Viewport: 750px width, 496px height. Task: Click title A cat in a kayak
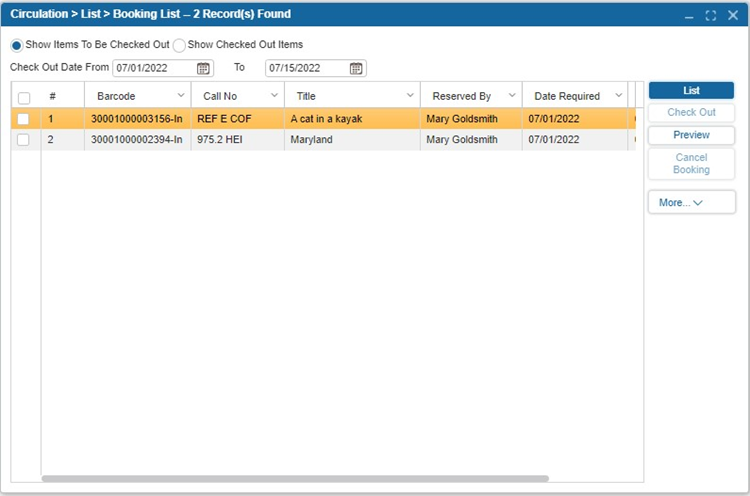coord(326,119)
